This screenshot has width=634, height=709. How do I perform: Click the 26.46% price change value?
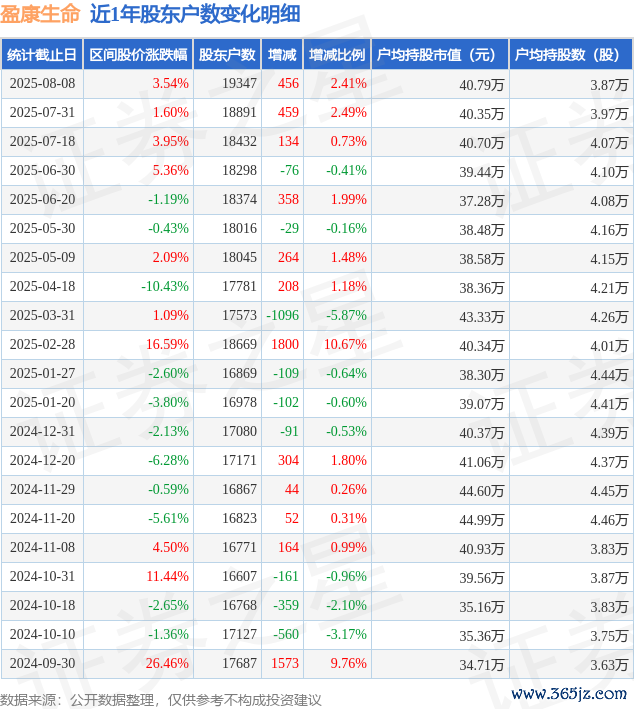tap(167, 664)
